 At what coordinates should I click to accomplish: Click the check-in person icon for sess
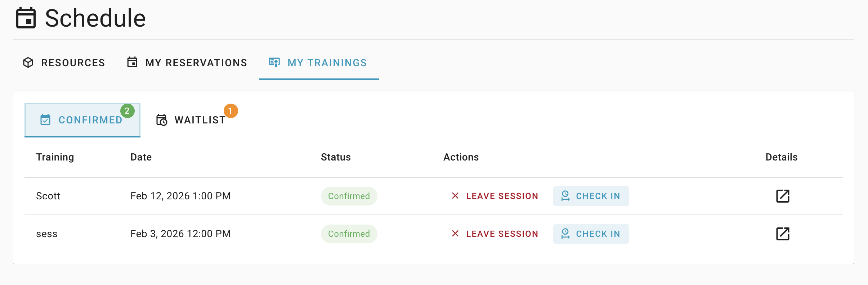coord(565,234)
